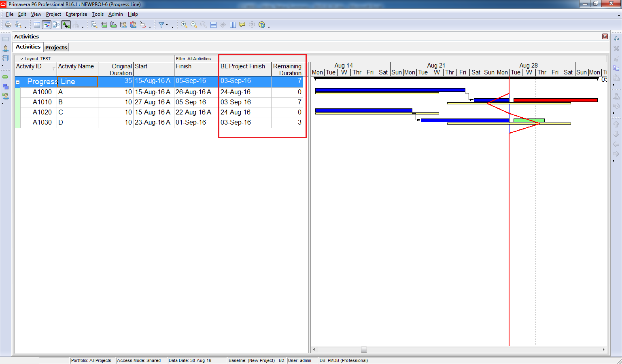Open the Tools menu

[98, 14]
